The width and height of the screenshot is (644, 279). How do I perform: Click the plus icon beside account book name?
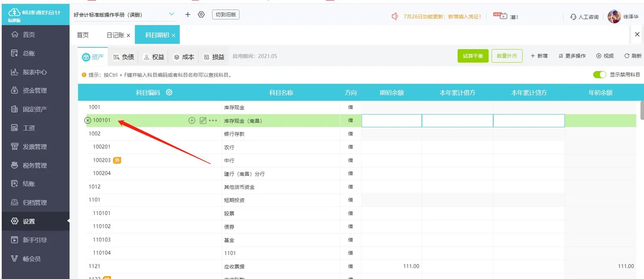[188, 15]
